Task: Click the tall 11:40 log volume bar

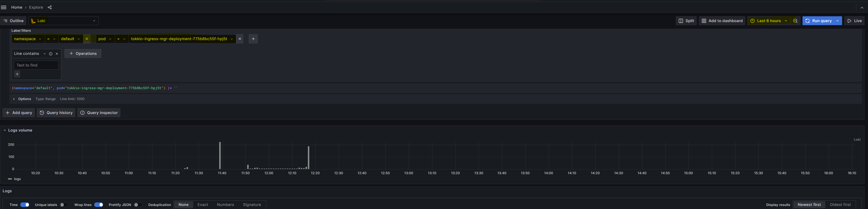Action: (x=220, y=156)
